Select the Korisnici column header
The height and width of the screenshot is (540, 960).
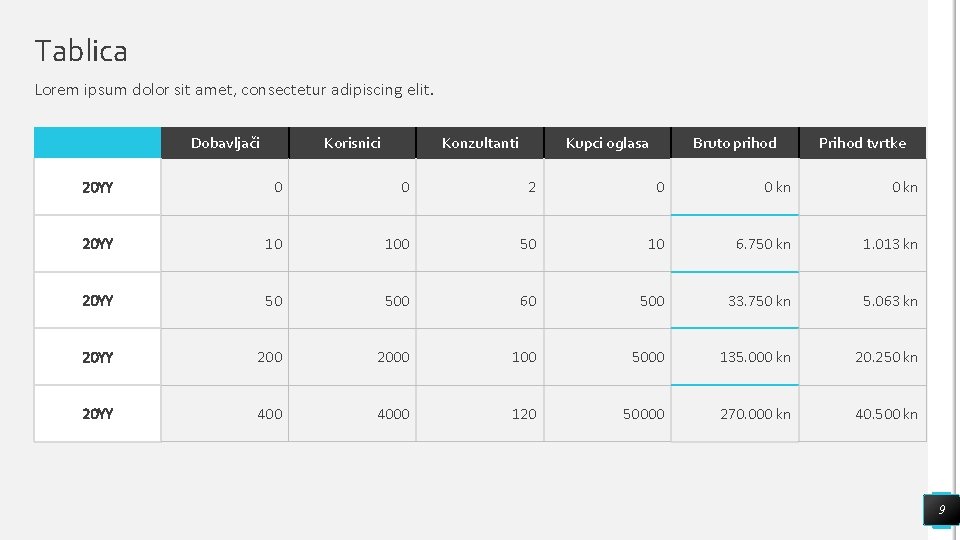(352, 143)
